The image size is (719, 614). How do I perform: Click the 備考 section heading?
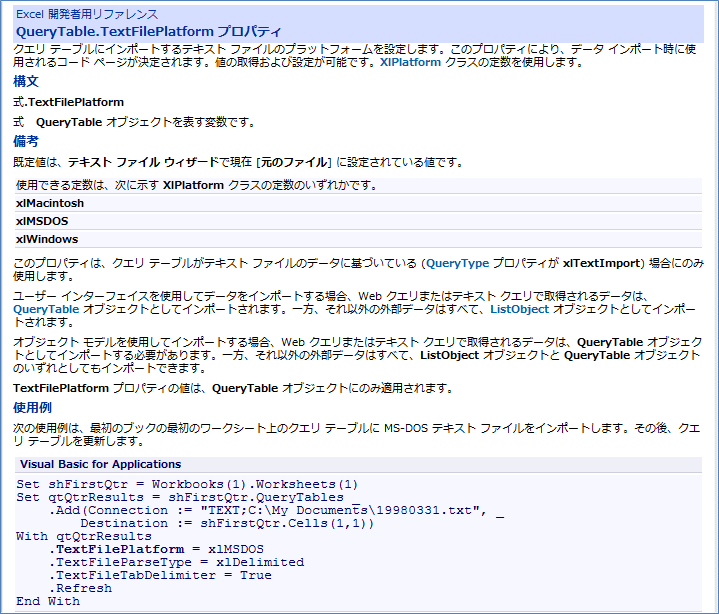tap(26, 141)
